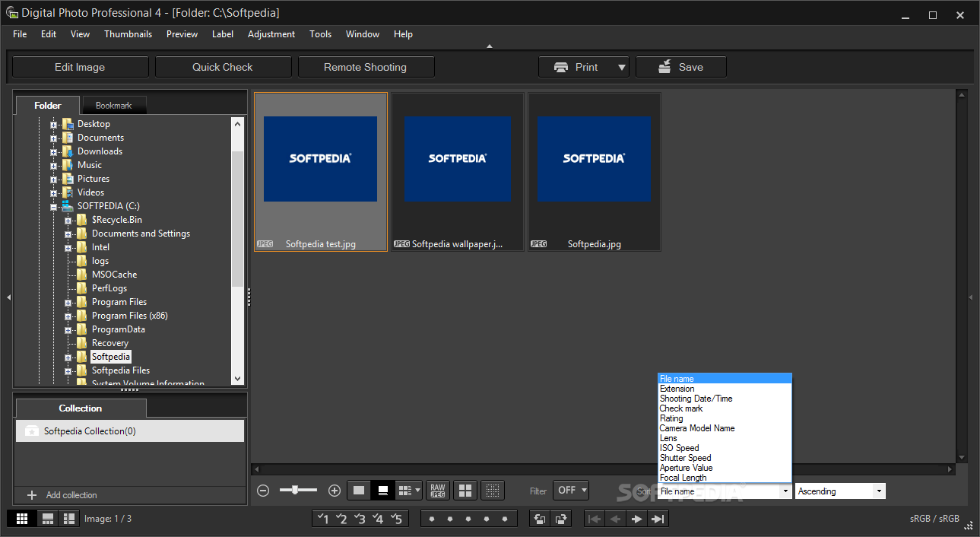Viewport: 980px width, 537px height.
Task: Open the Adjustment menu
Action: [271, 34]
